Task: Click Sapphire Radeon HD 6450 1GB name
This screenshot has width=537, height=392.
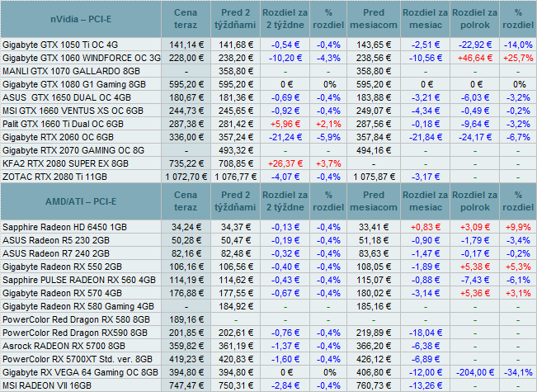Action: point(64,227)
